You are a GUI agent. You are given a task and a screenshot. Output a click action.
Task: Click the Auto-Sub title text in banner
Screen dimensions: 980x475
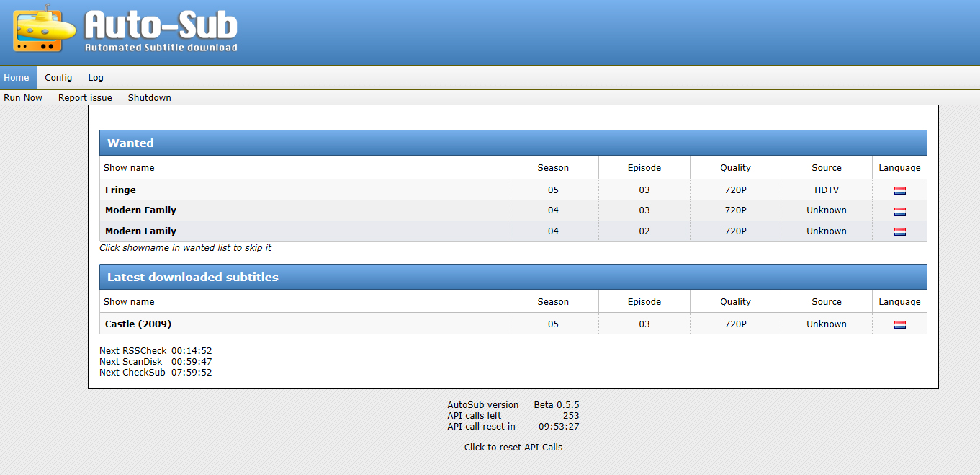(161, 26)
